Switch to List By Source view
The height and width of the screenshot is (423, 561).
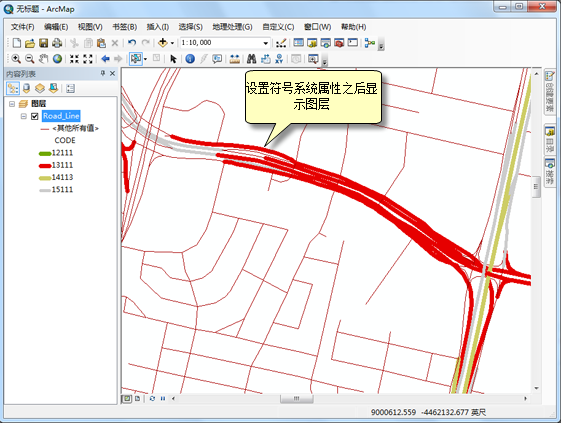pos(26,88)
